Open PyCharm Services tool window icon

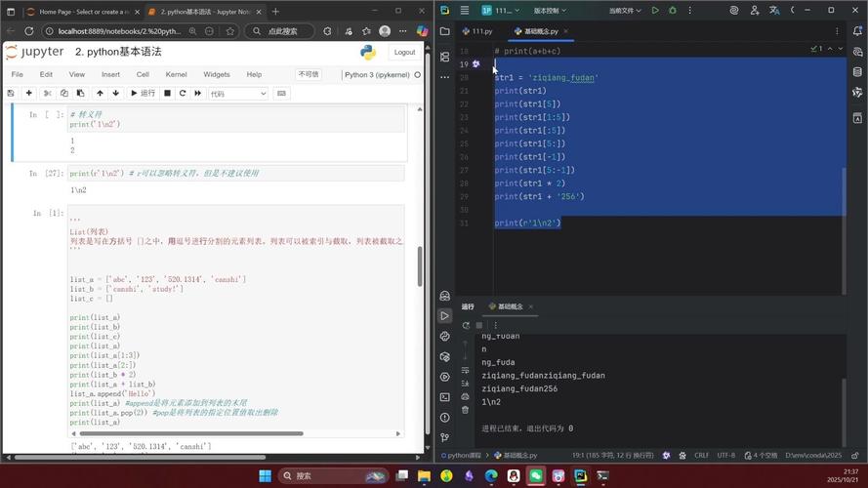point(444,377)
